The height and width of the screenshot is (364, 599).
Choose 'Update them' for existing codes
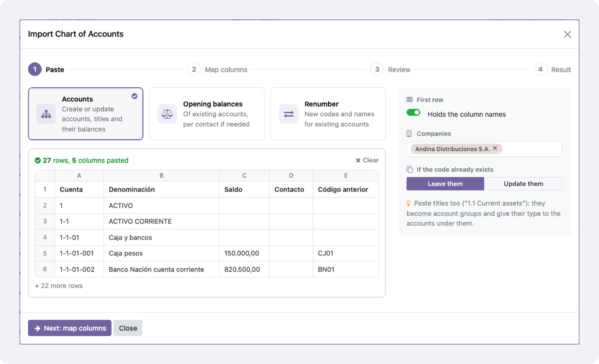coord(523,184)
